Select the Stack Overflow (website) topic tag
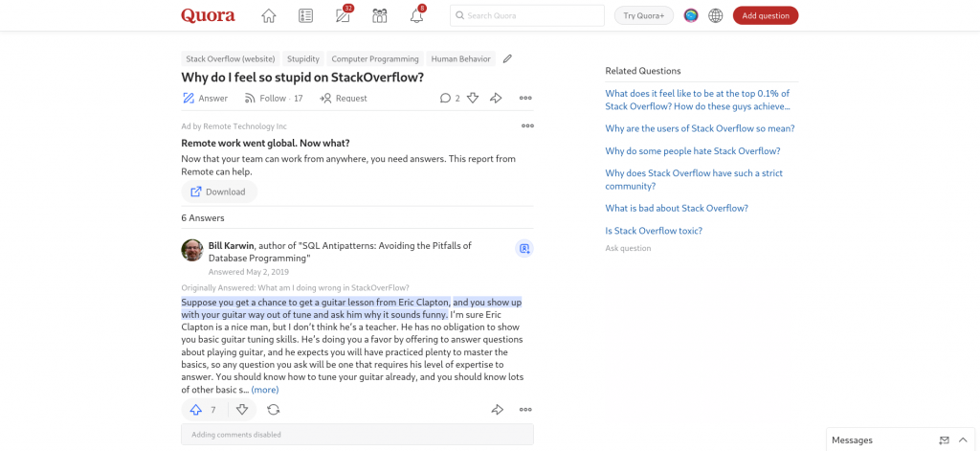980x451 pixels. coord(231,59)
